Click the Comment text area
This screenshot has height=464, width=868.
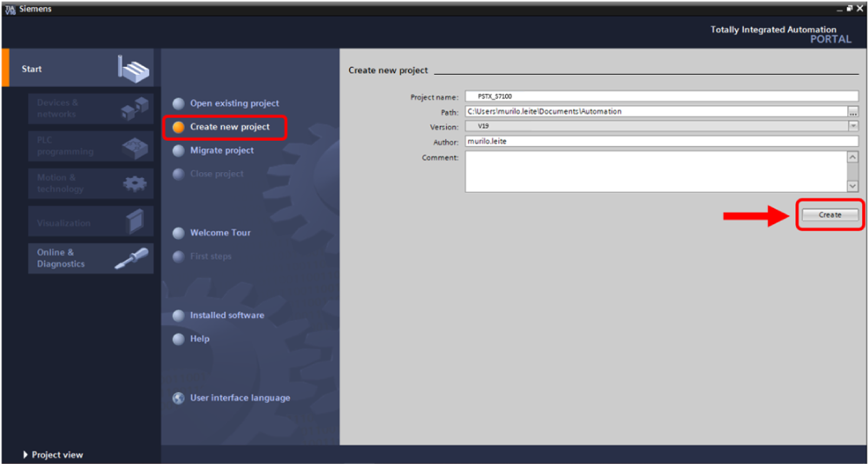point(656,172)
